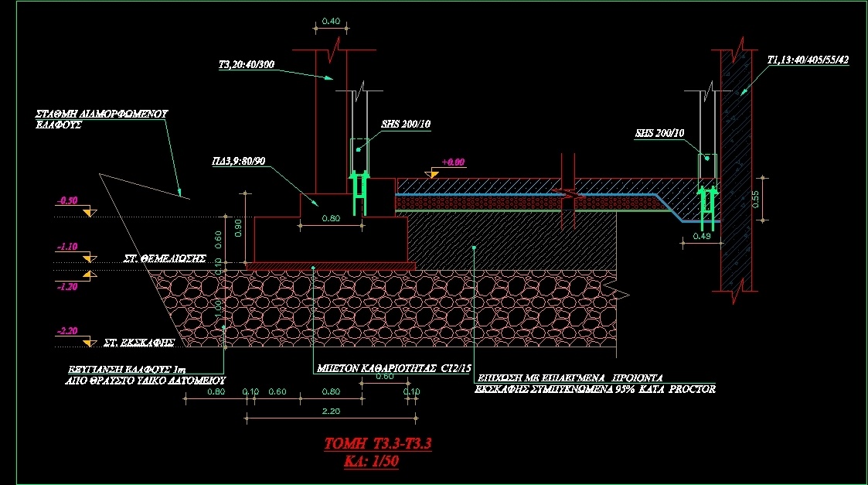This screenshot has width=868, height=485.
Task: Select the ΣΤ. ΘΕΜΕΛΙΩΣΗΣ text label
Action: [165, 258]
